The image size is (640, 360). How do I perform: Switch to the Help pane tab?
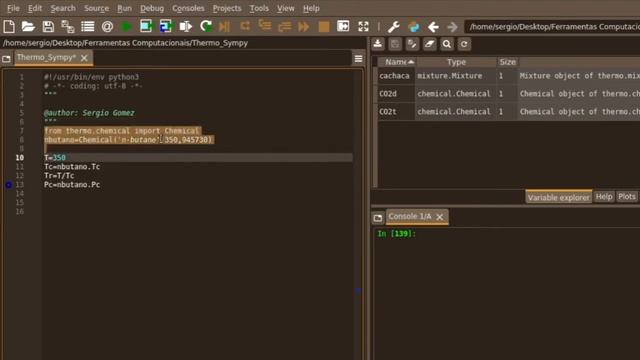[x=604, y=197]
